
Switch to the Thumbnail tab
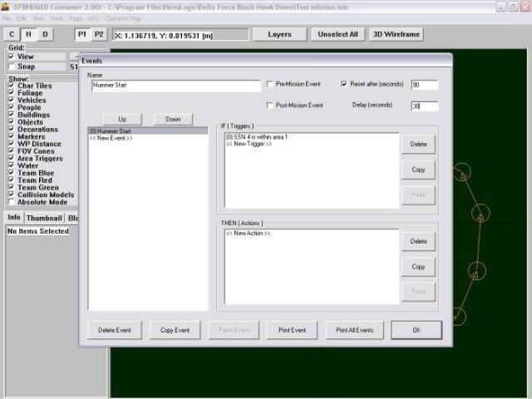[44, 218]
